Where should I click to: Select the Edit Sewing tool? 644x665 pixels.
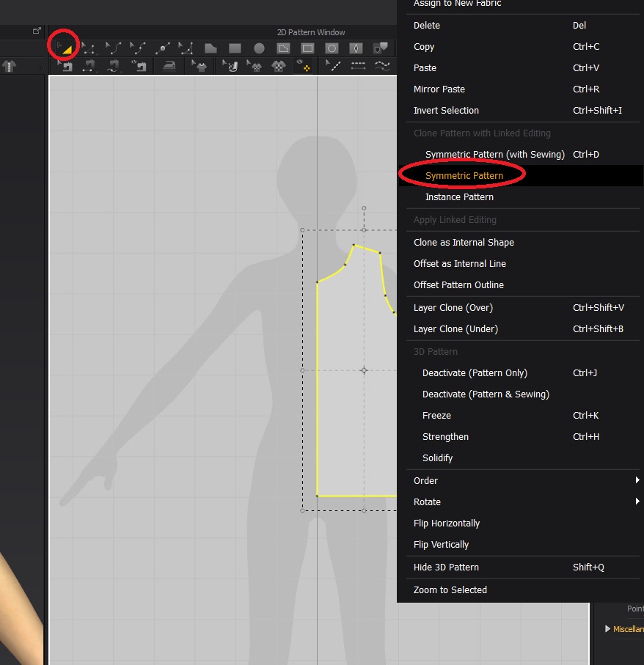tap(65, 66)
